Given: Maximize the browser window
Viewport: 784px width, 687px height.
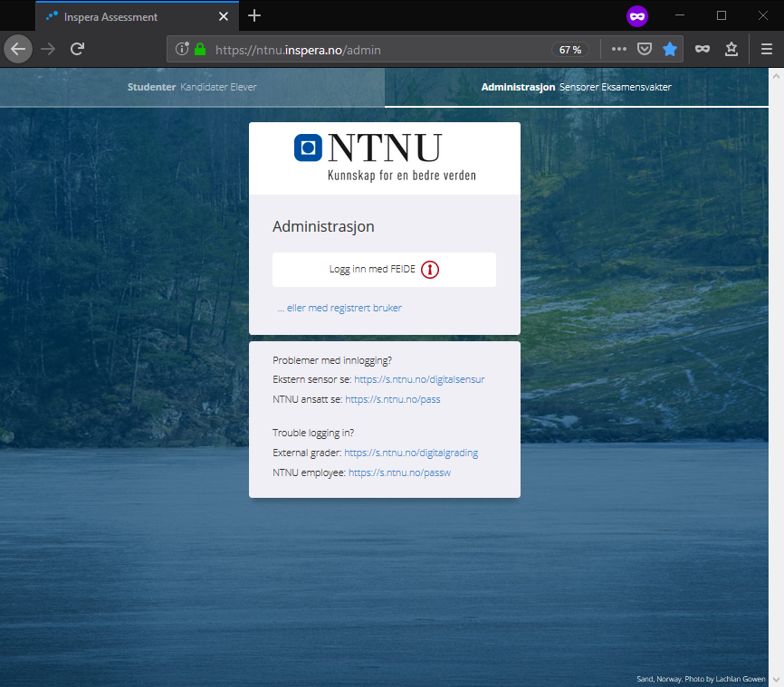Looking at the screenshot, I should point(721,15).
